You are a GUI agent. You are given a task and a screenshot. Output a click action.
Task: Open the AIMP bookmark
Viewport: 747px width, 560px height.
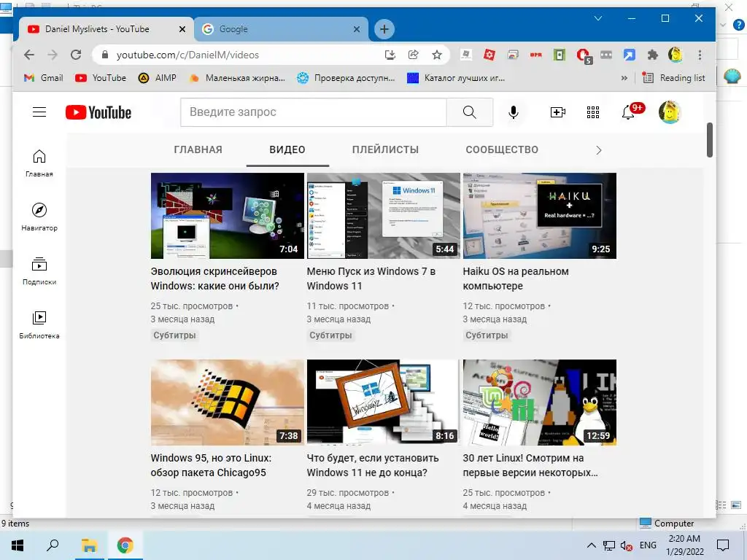(158, 78)
